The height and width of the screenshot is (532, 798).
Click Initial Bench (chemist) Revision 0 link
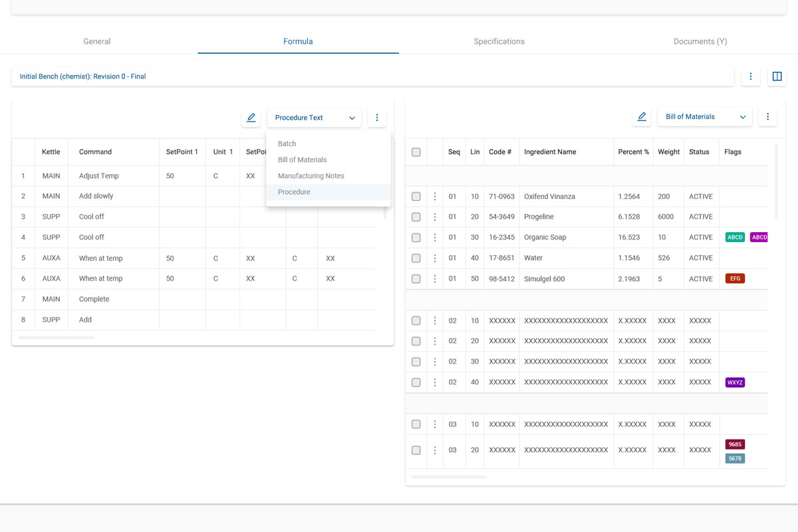[x=82, y=76]
